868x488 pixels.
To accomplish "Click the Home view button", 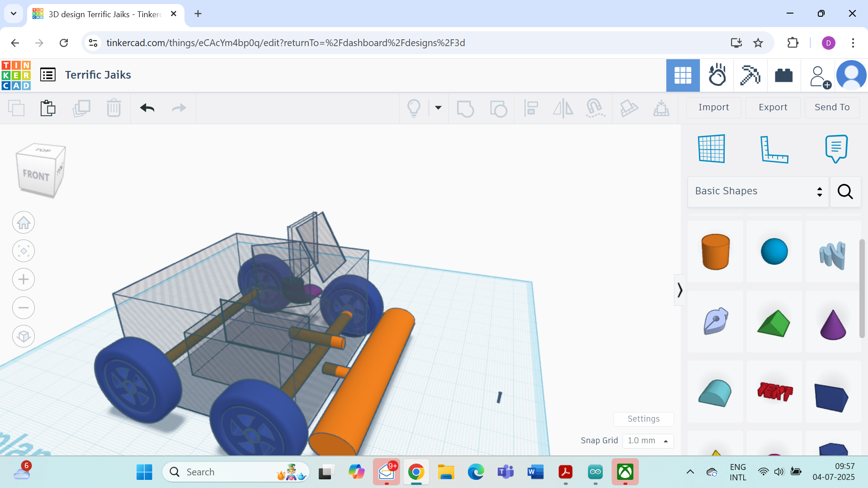I will pos(24,223).
